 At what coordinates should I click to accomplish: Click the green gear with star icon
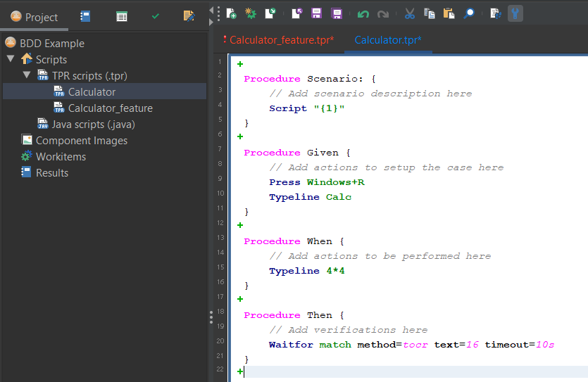pyautogui.click(x=250, y=13)
